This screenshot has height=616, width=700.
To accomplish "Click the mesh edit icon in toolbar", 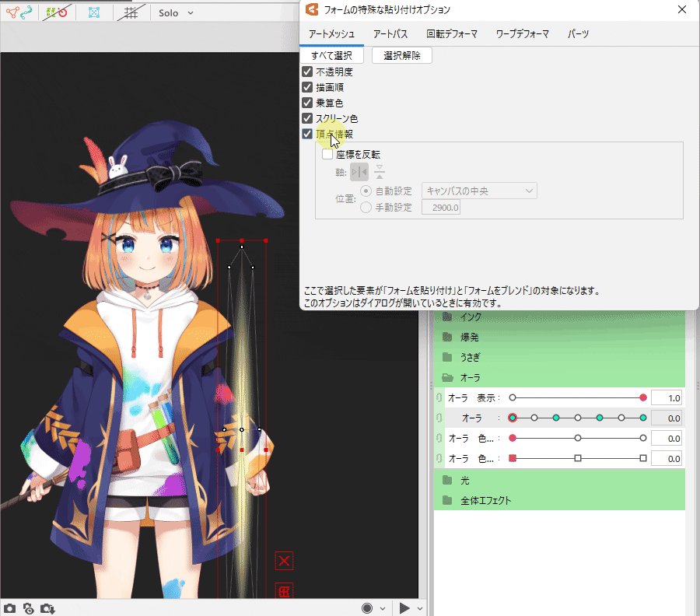I will click(x=12, y=12).
